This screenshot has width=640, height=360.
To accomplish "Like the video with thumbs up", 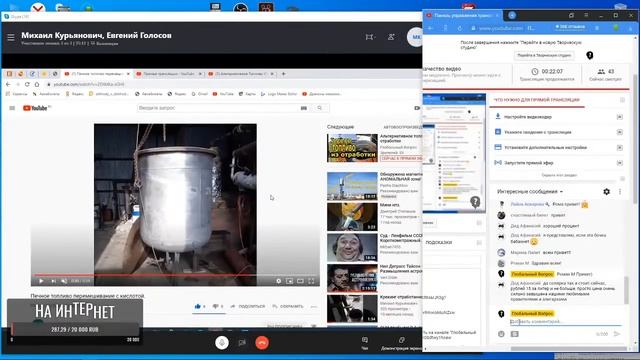I will (198, 306).
